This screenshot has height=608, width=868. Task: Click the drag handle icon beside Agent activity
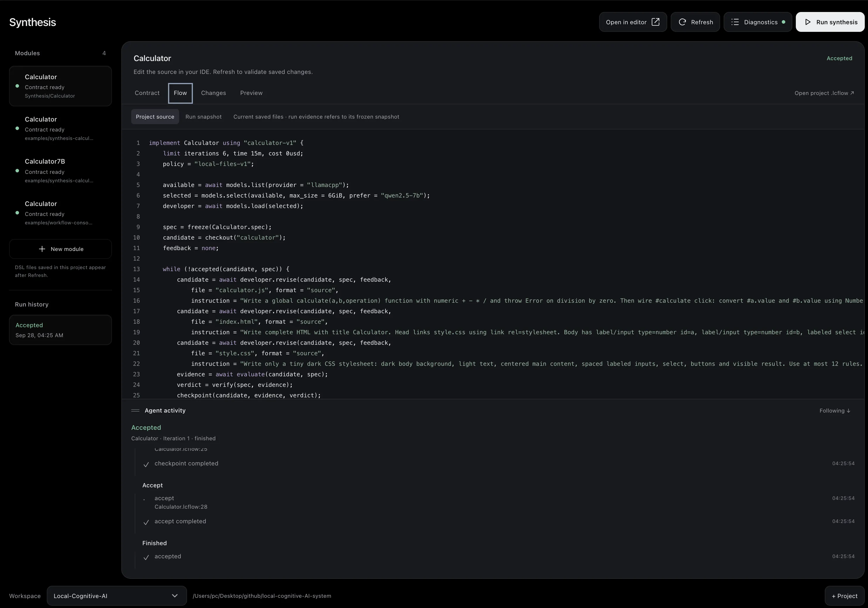pyautogui.click(x=135, y=410)
